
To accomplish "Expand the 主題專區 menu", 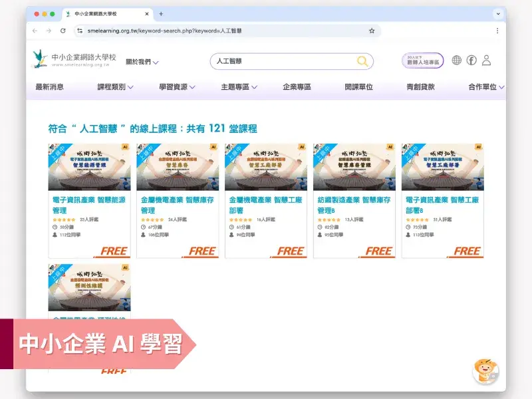I will click(239, 87).
